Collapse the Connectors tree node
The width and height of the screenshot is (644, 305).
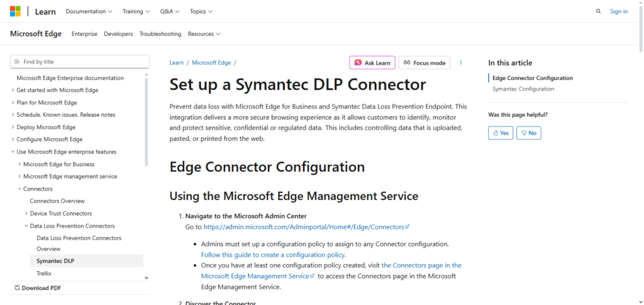35,189
